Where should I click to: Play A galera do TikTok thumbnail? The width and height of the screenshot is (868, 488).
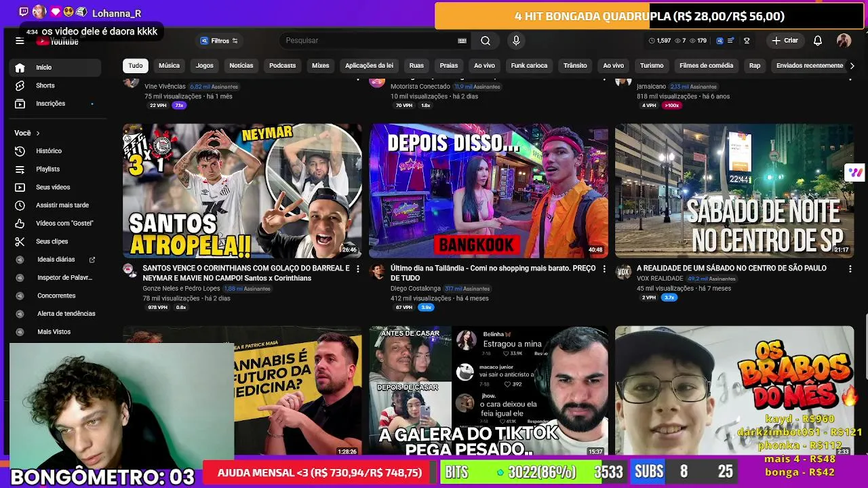[x=488, y=391]
